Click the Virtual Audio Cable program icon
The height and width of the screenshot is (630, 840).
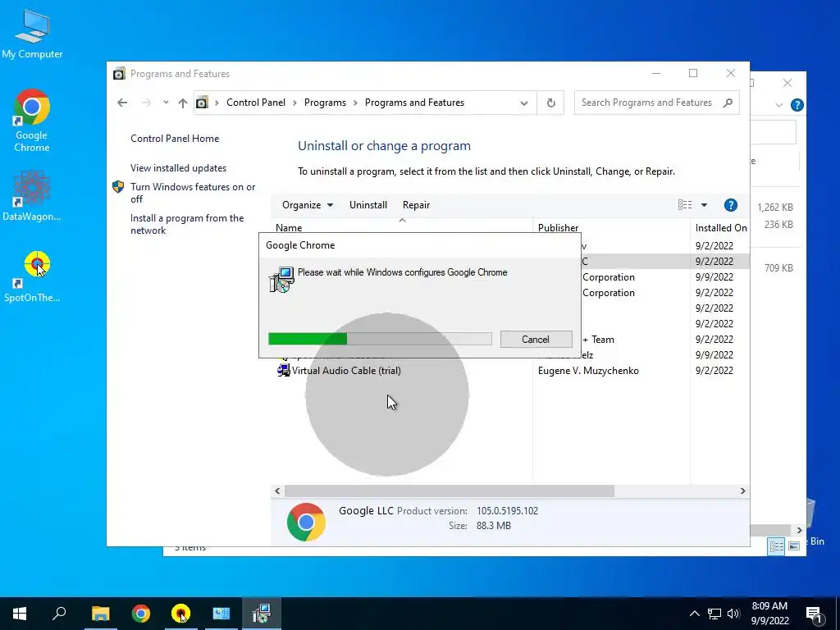[x=283, y=370]
